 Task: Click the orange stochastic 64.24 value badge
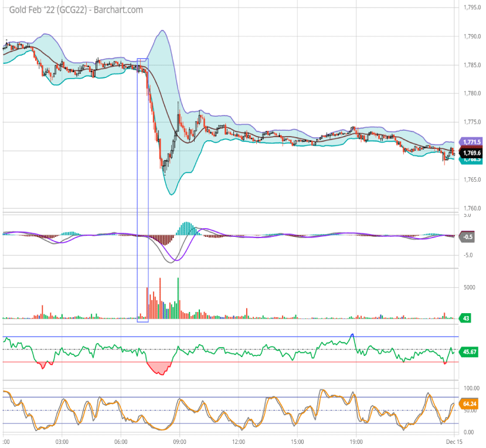click(471, 403)
